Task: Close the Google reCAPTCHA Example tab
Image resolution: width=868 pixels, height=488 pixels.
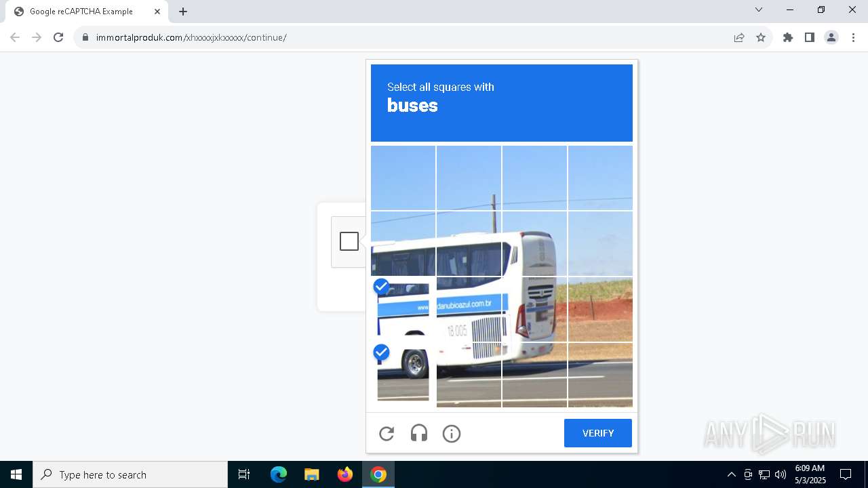Action: [x=157, y=12]
